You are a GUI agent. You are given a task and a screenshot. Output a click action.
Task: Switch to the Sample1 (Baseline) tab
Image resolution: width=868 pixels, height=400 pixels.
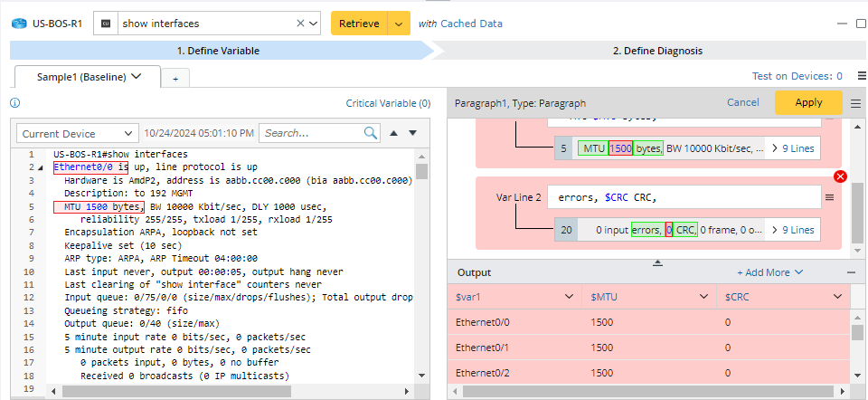[x=89, y=77]
